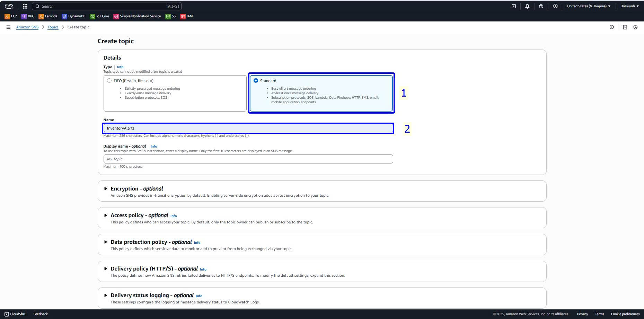Open the DynamoDB shortcut in favorites bar

73,16
